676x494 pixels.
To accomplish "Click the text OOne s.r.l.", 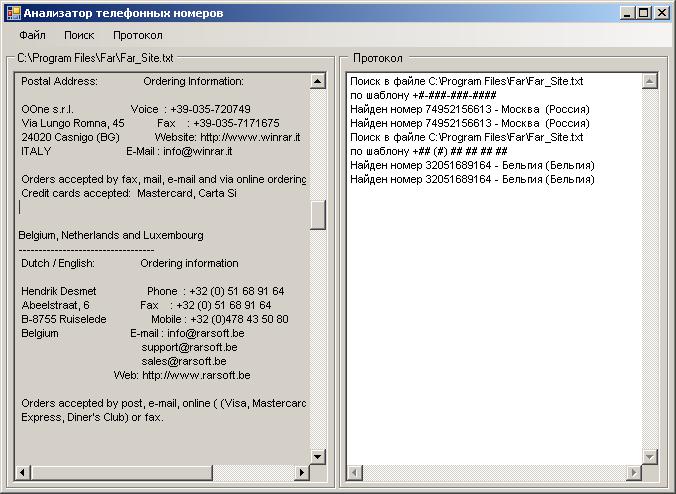I will click(x=47, y=109).
